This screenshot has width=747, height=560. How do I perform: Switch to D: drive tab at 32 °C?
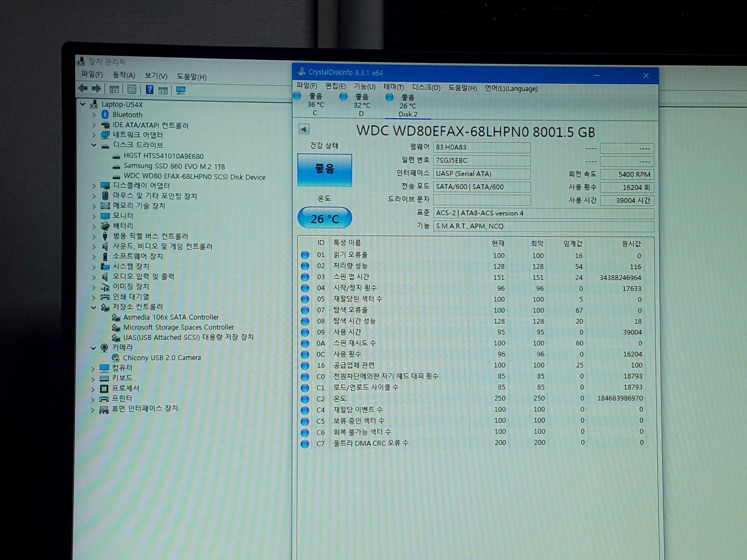click(x=362, y=105)
